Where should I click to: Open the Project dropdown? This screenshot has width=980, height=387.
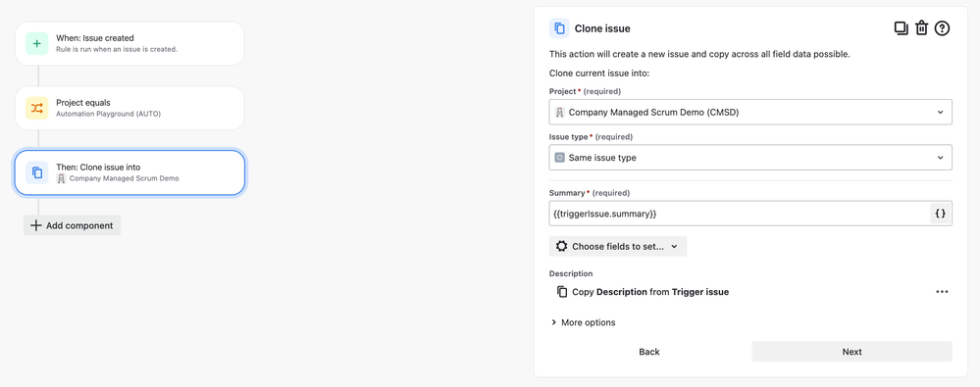[x=750, y=113]
